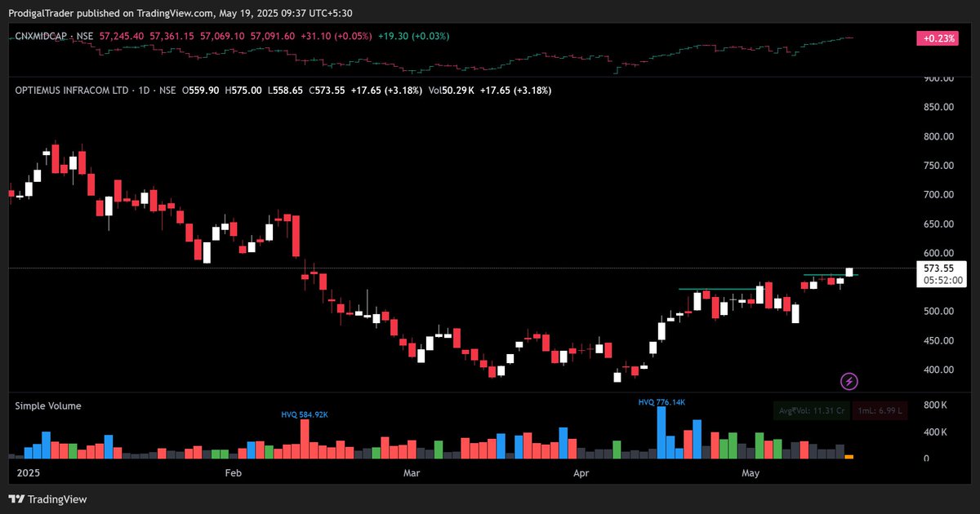Click the HVQ 776.14K volume label
The height and width of the screenshot is (514, 980).
(x=661, y=402)
